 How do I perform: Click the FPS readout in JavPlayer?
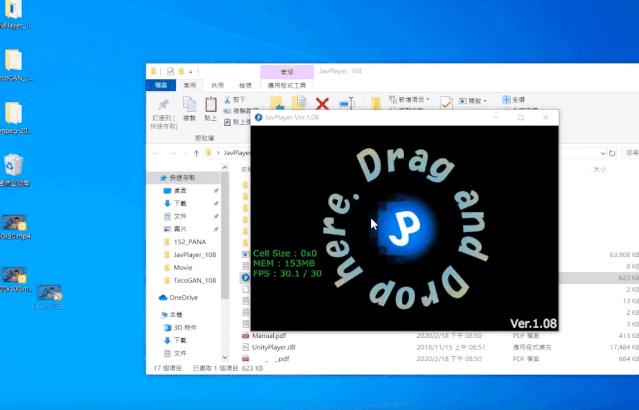click(287, 273)
